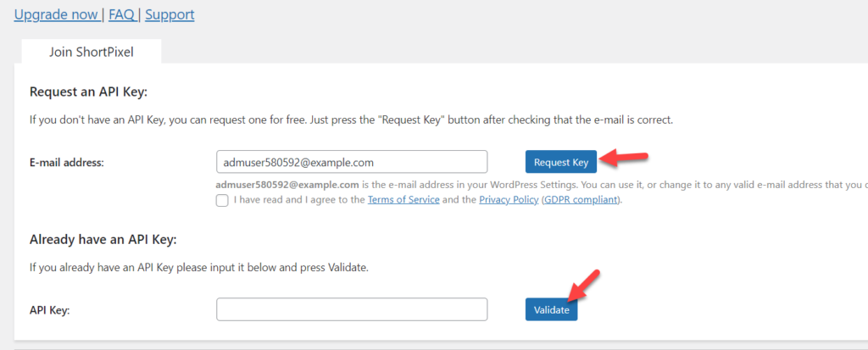Click the bold email text under the field
The image size is (868, 350).
tap(288, 185)
